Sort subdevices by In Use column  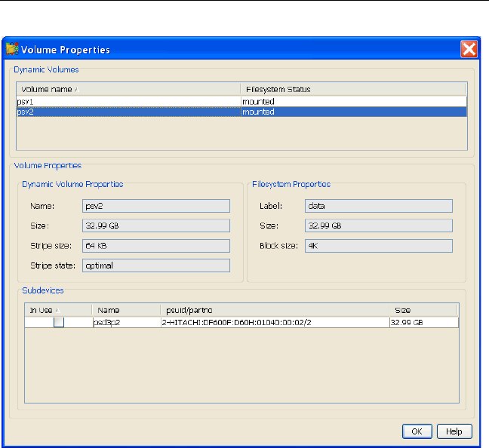click(x=58, y=310)
